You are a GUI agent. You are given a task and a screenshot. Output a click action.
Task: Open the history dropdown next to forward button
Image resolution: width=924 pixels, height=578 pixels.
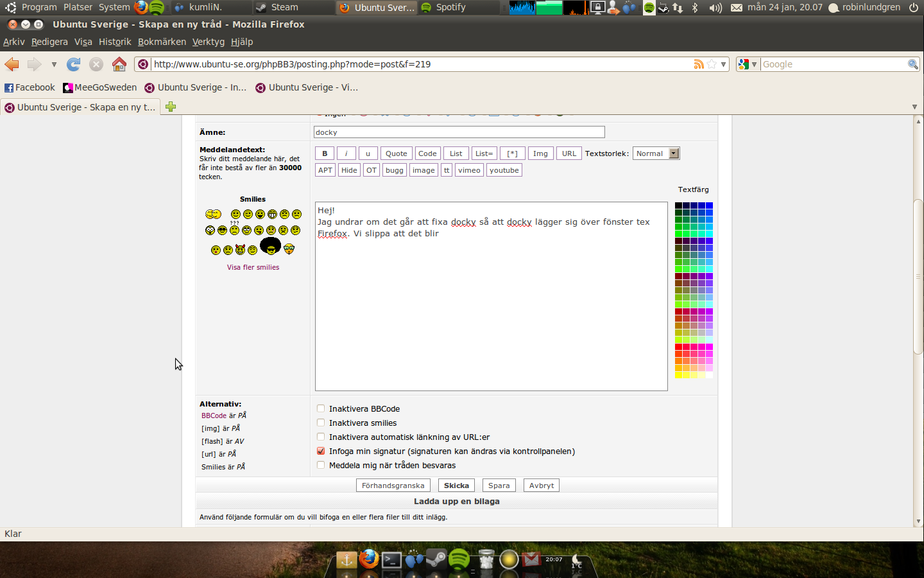point(54,64)
